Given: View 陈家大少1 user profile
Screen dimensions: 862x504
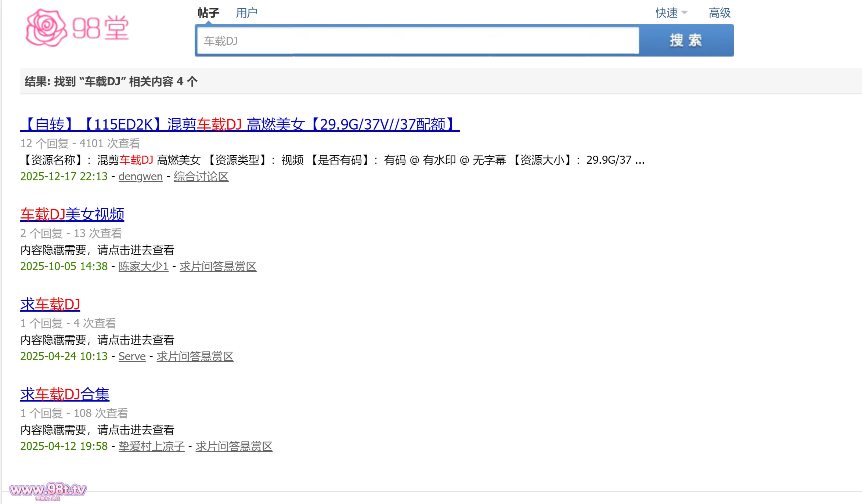Looking at the screenshot, I should pyautogui.click(x=143, y=266).
